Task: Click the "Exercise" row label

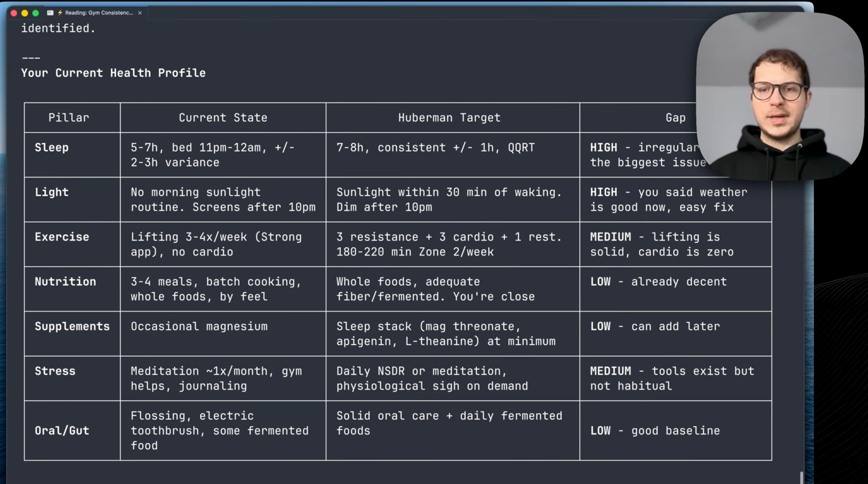Action: [x=62, y=237]
